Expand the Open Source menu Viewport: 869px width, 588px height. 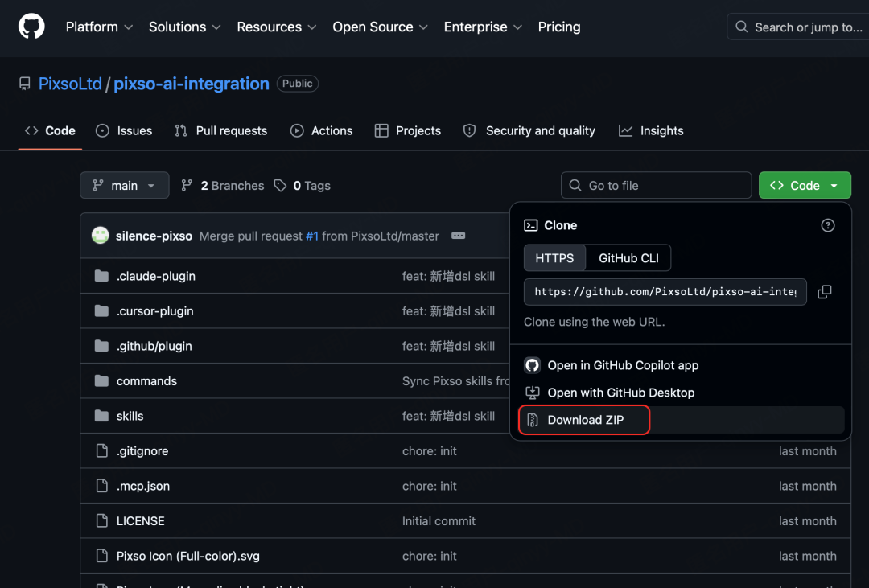(380, 27)
